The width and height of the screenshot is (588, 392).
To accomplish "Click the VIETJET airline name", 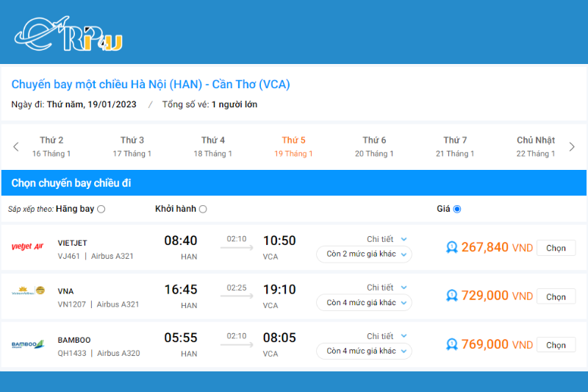I will [72, 243].
